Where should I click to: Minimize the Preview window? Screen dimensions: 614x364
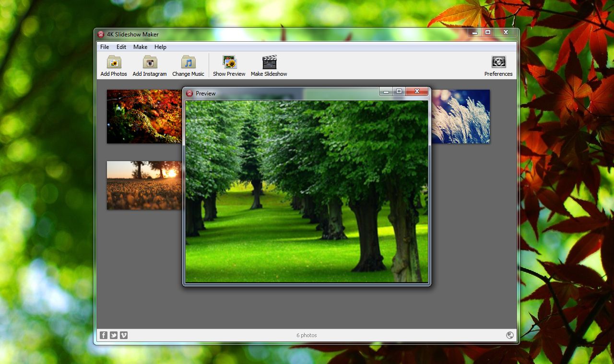386,91
